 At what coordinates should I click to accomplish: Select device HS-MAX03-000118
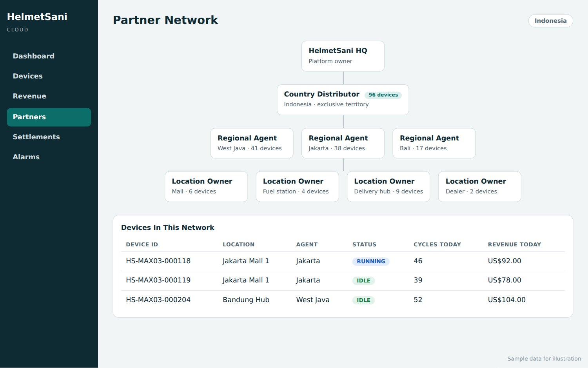click(158, 261)
